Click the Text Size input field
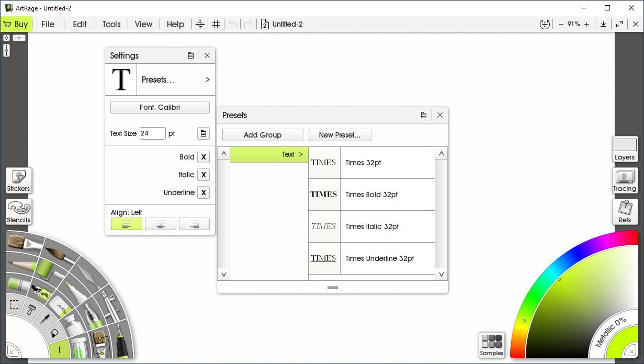This screenshot has height=364, width=644. point(153,133)
